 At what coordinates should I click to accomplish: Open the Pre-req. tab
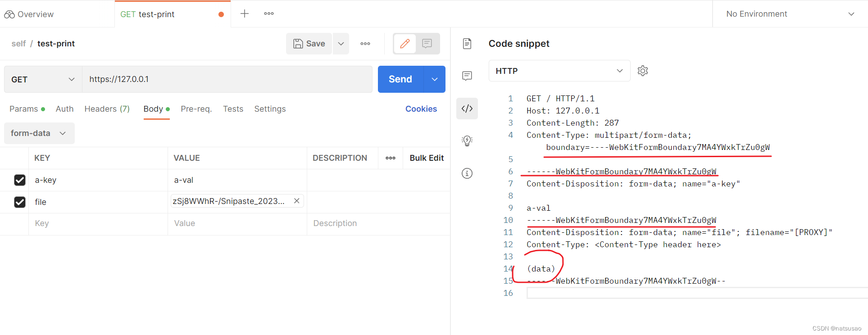[196, 109]
